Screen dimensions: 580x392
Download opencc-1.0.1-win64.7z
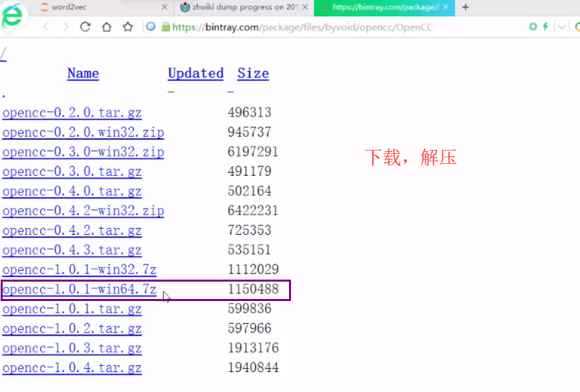tap(79, 289)
